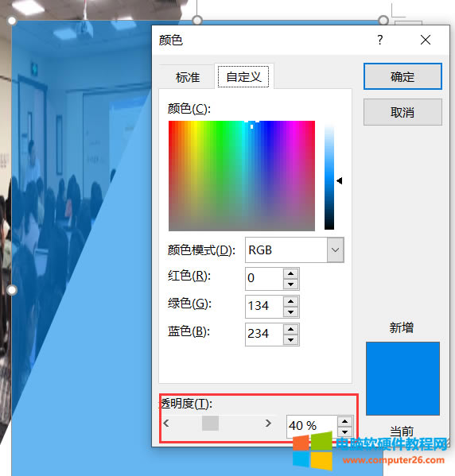Close the 颜色 dialog
The height and width of the screenshot is (476, 455).
[x=426, y=40]
